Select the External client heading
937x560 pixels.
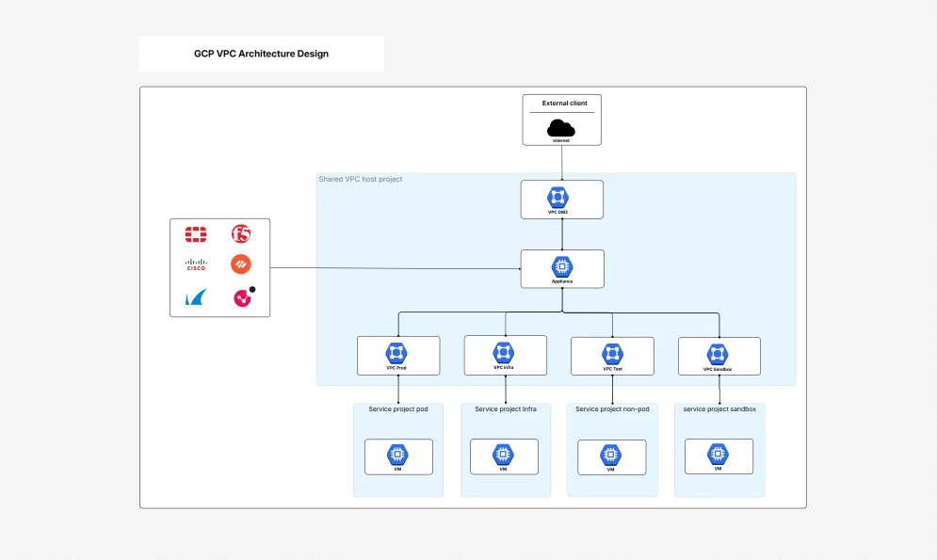[565, 104]
